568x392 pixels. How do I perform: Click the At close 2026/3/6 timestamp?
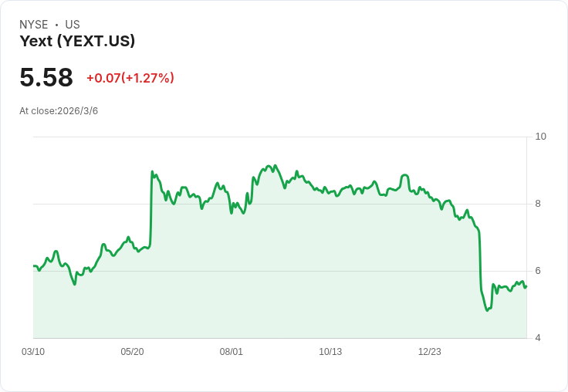click(x=59, y=111)
